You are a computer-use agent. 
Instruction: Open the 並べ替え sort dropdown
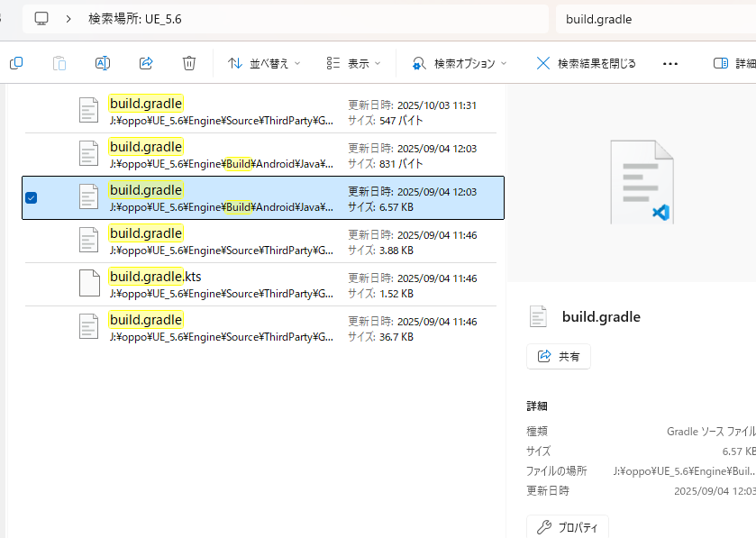263,63
